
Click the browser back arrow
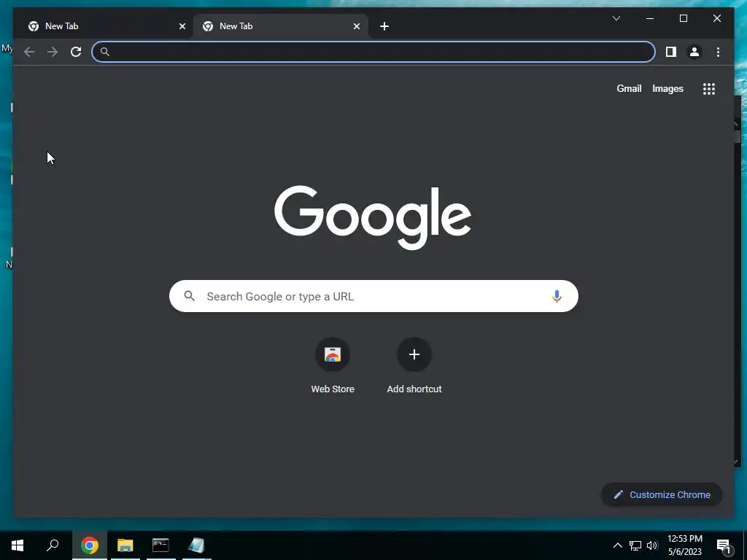pos(29,52)
